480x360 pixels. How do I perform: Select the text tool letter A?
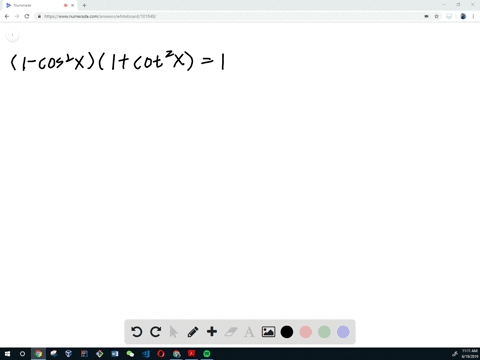tap(249, 332)
